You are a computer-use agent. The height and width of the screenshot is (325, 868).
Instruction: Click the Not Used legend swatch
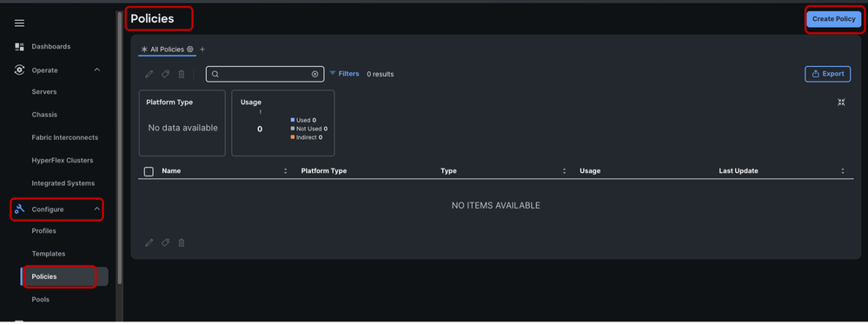tap(293, 129)
